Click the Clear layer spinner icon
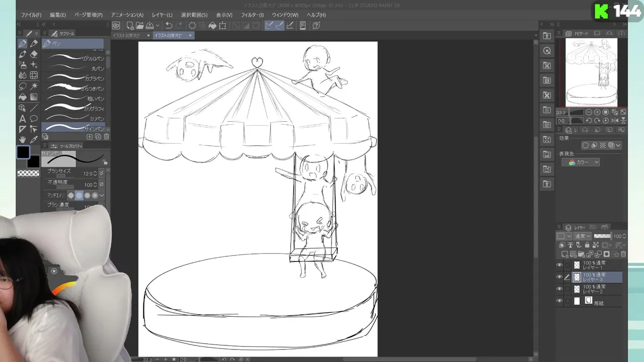The height and width of the screenshot is (362, 644). [192, 26]
